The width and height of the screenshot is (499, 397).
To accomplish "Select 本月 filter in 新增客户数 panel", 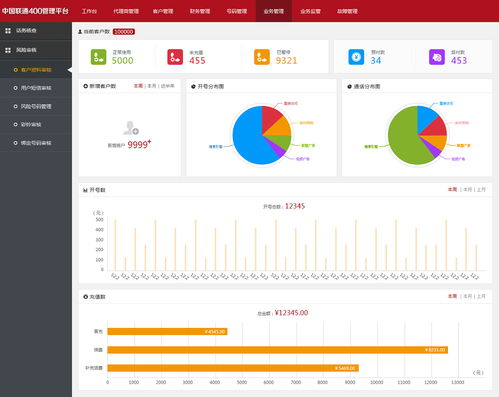I will [152, 86].
